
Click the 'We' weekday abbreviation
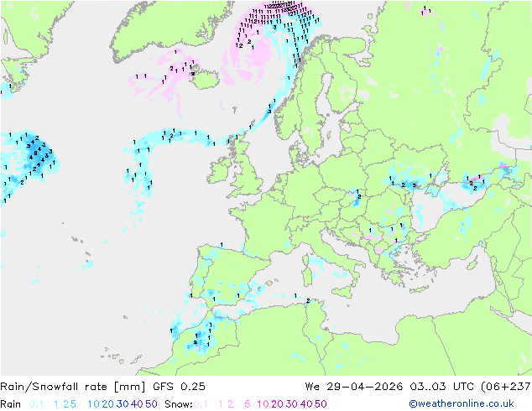click(x=312, y=387)
